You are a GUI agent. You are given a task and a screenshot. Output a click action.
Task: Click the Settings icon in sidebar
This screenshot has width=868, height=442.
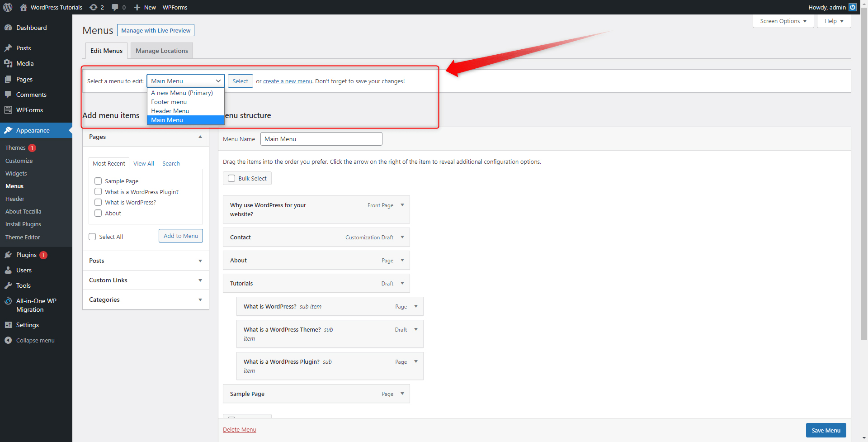(x=8, y=325)
